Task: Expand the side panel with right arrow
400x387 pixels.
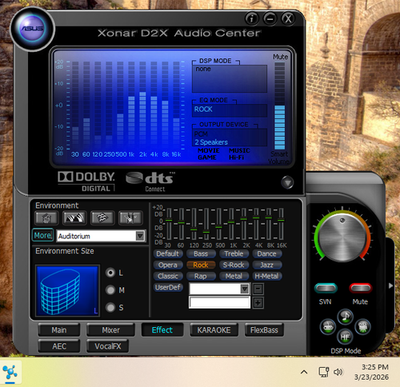Action: coord(391,286)
